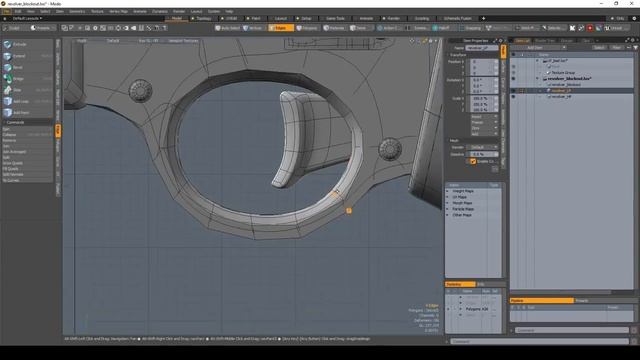Screen dimensions: 640x360
Task: Open the File menu
Action: click(6, 11)
